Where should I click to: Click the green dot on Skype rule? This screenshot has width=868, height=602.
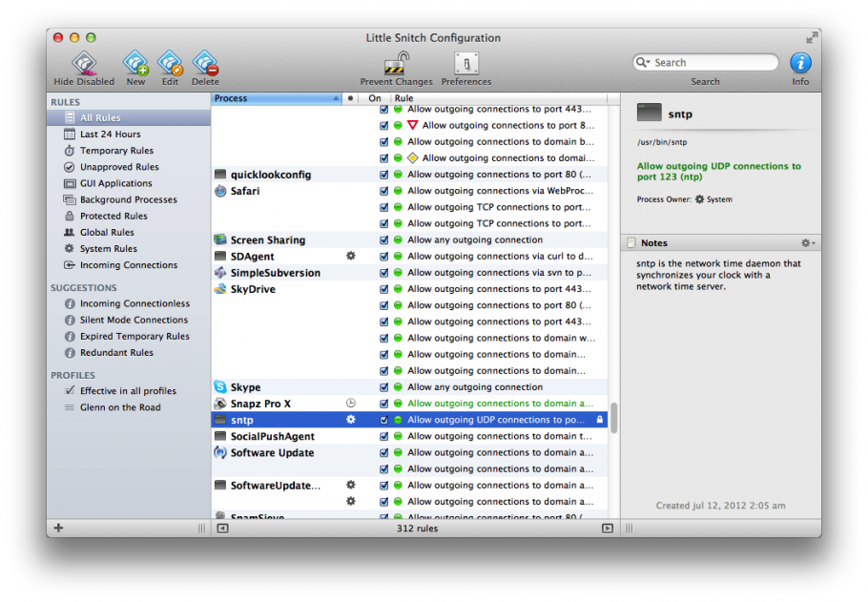pyautogui.click(x=398, y=387)
